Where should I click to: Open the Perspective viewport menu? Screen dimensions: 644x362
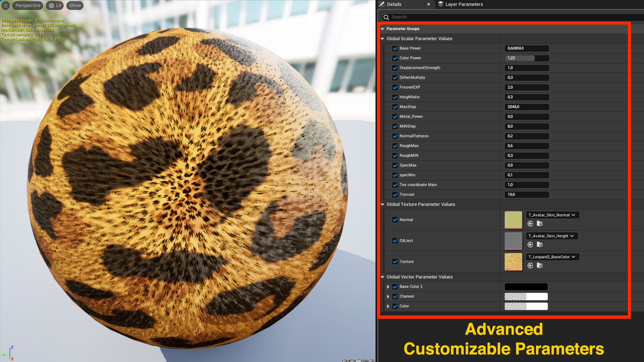coord(28,5)
